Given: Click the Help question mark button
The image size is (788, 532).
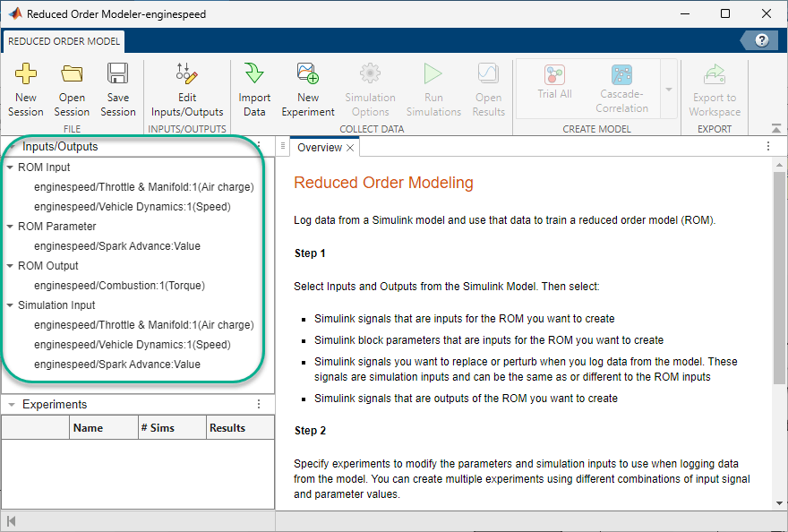Looking at the screenshot, I should pyautogui.click(x=760, y=40).
